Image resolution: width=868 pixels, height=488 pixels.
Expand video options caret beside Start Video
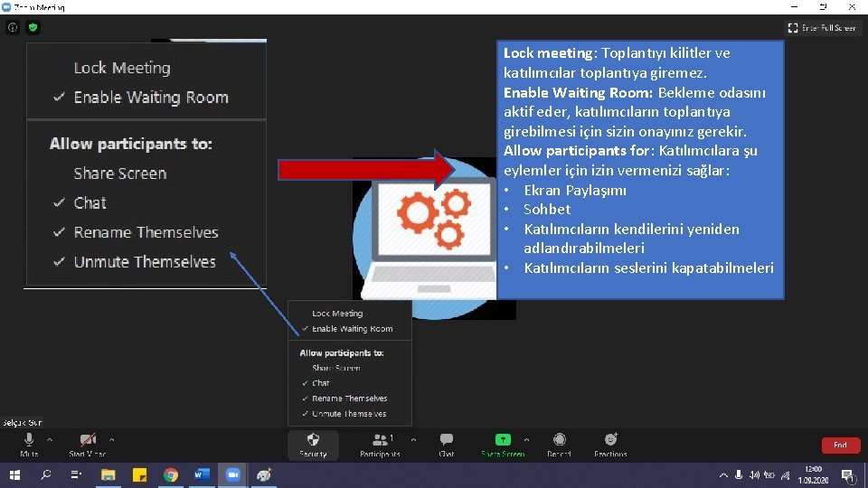click(x=112, y=440)
